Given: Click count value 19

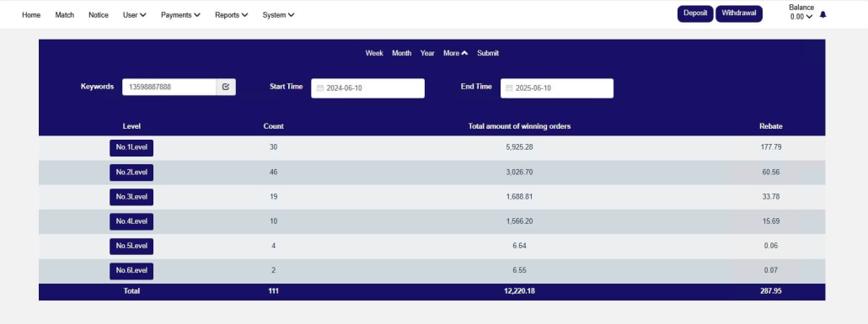Looking at the screenshot, I should (x=274, y=196).
